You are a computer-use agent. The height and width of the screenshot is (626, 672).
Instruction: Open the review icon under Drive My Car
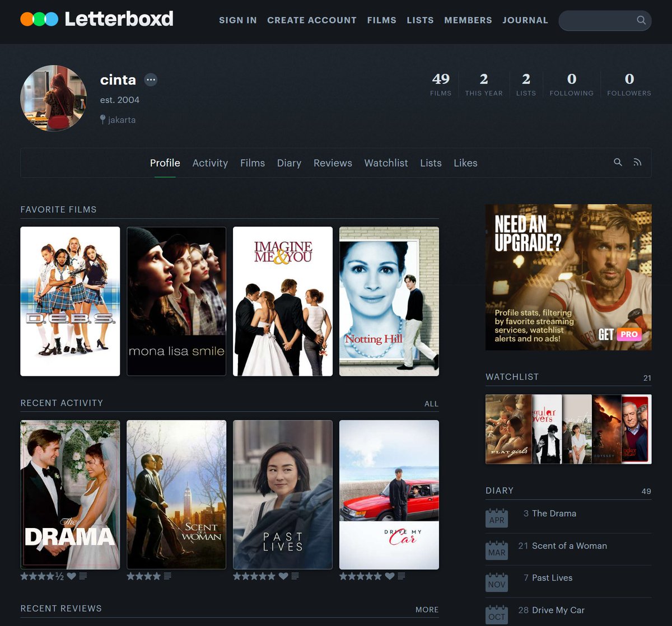[402, 576]
